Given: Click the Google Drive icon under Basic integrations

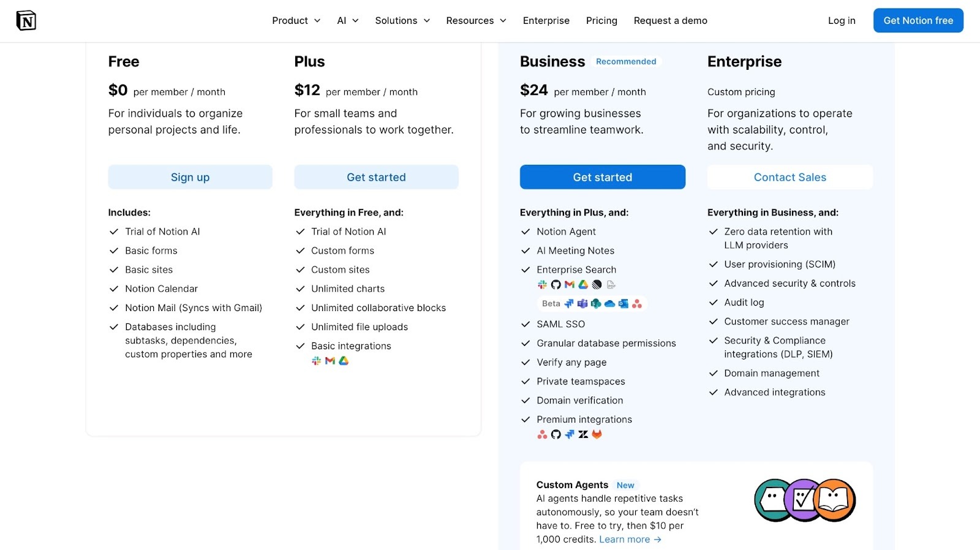Looking at the screenshot, I should [x=344, y=361].
